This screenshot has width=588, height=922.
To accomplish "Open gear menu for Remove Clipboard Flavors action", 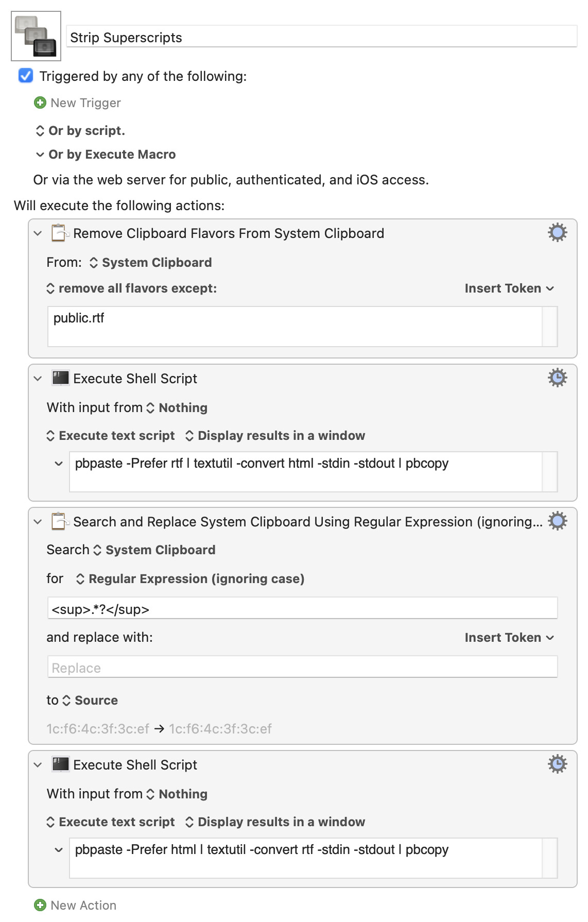I will tap(557, 233).
